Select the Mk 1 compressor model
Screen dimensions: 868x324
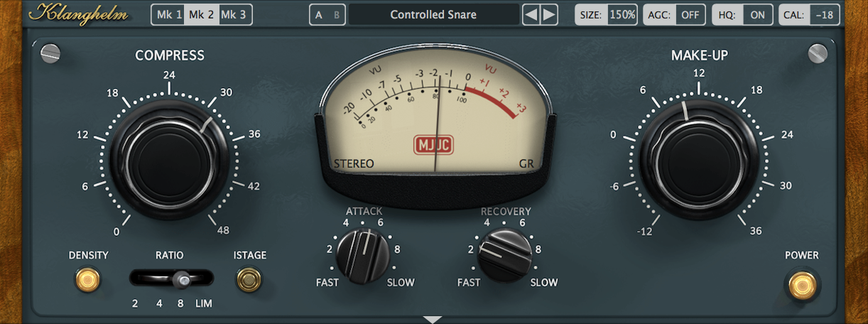pos(169,14)
